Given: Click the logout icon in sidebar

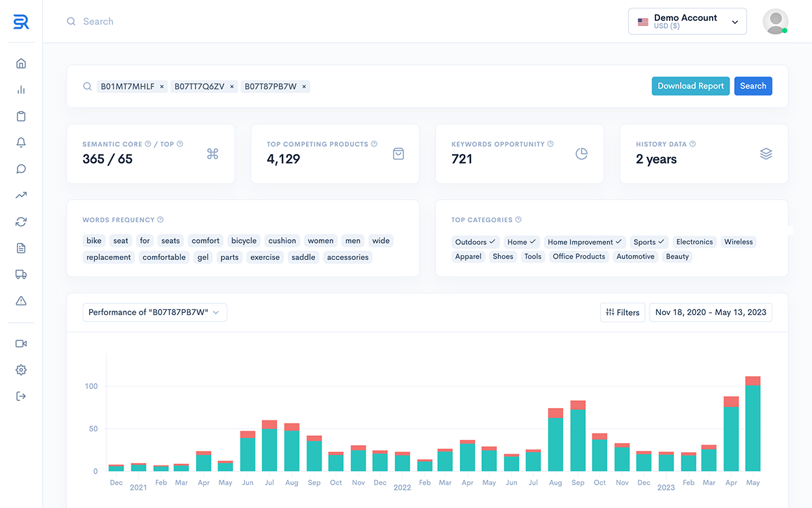Looking at the screenshot, I should click(21, 396).
